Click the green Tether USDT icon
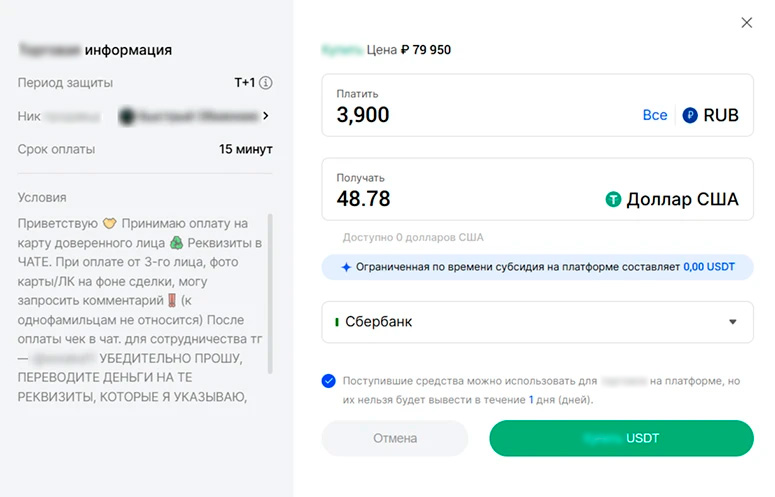This screenshot has height=497, width=775. (x=613, y=199)
